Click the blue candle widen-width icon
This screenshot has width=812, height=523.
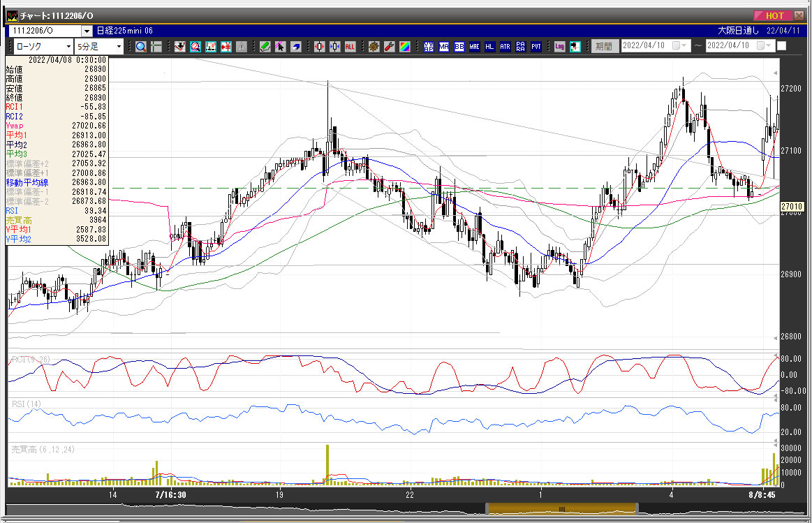pyautogui.click(x=335, y=47)
